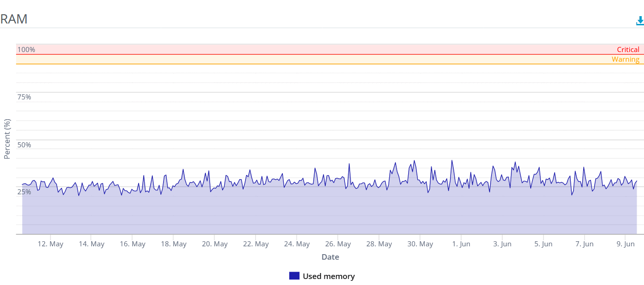Click the Date axis title

[330, 257]
